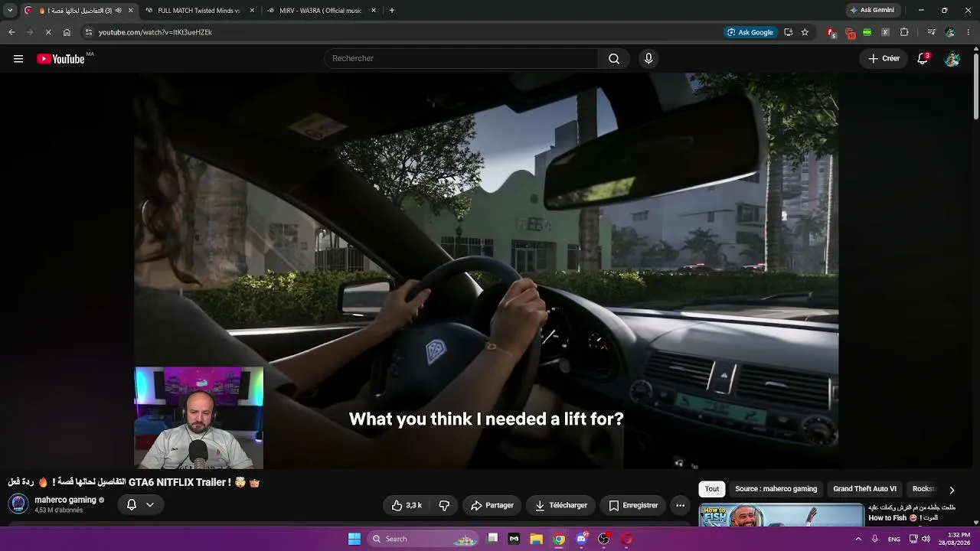Open Chrome from the taskbar
980x551 pixels.
(x=559, y=539)
